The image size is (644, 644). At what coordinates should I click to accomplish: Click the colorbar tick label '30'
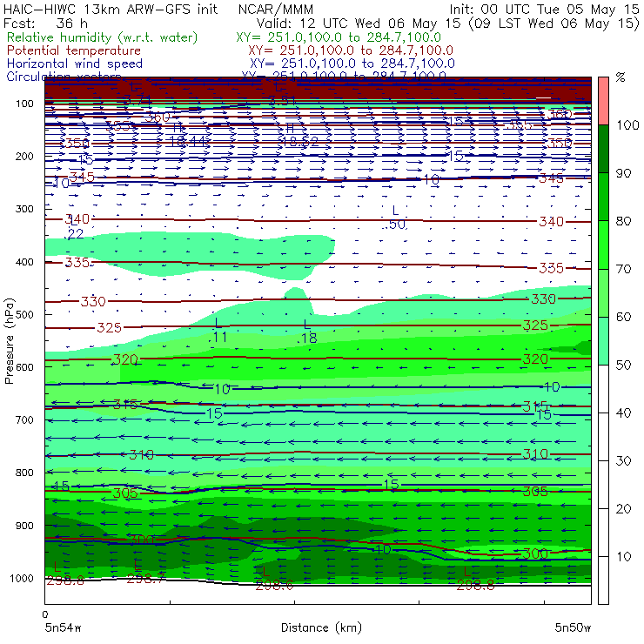(623, 461)
